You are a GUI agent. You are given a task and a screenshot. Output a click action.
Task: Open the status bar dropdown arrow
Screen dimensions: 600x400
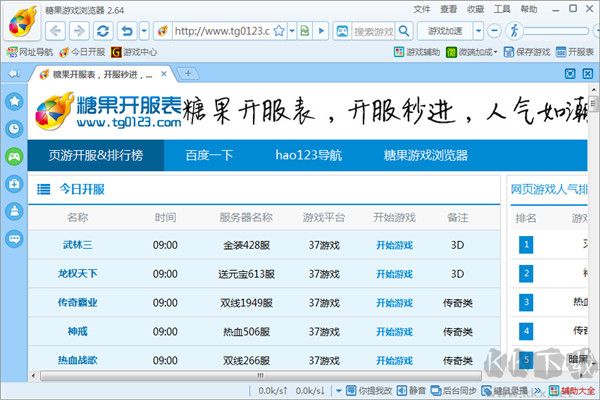tap(339, 391)
